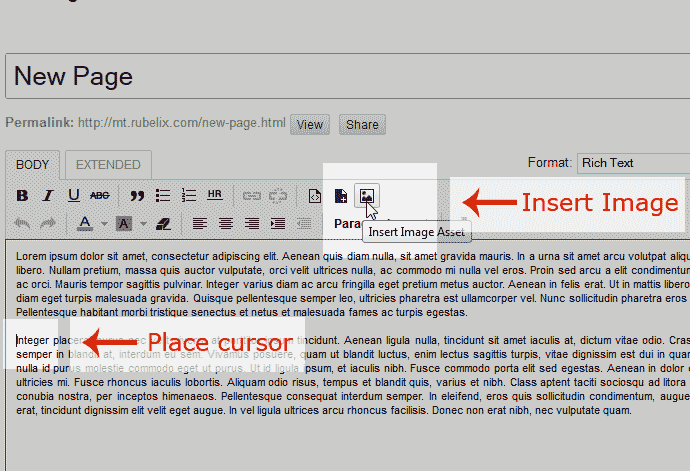Insert a blockquote
690x471 pixels.
137,195
